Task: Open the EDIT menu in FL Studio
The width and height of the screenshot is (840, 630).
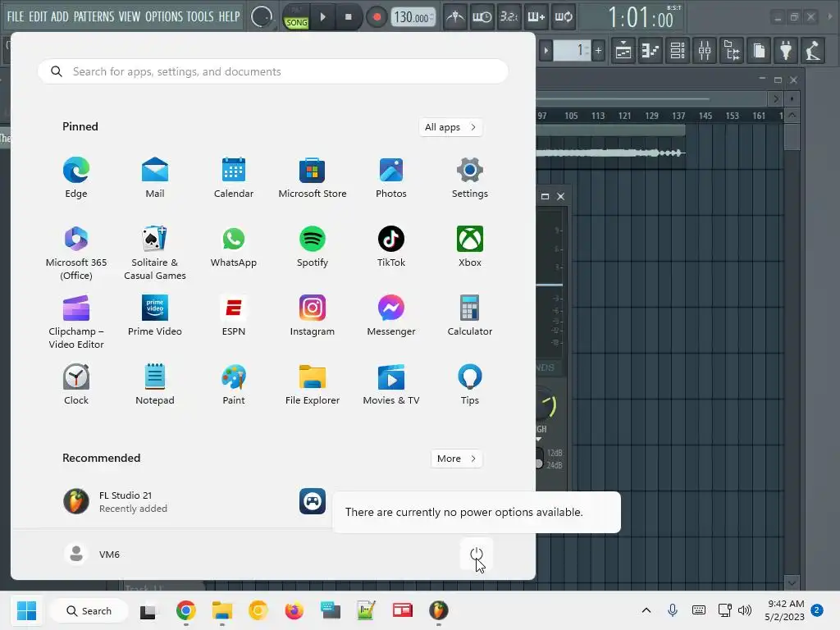Action: pos(38,16)
